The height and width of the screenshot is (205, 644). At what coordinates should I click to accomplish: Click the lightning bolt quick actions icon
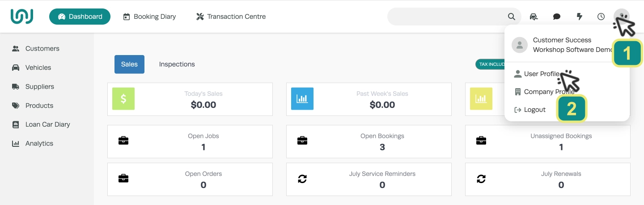click(x=580, y=17)
